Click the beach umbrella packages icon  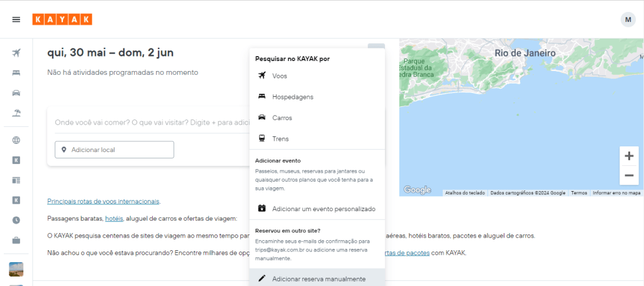16,113
